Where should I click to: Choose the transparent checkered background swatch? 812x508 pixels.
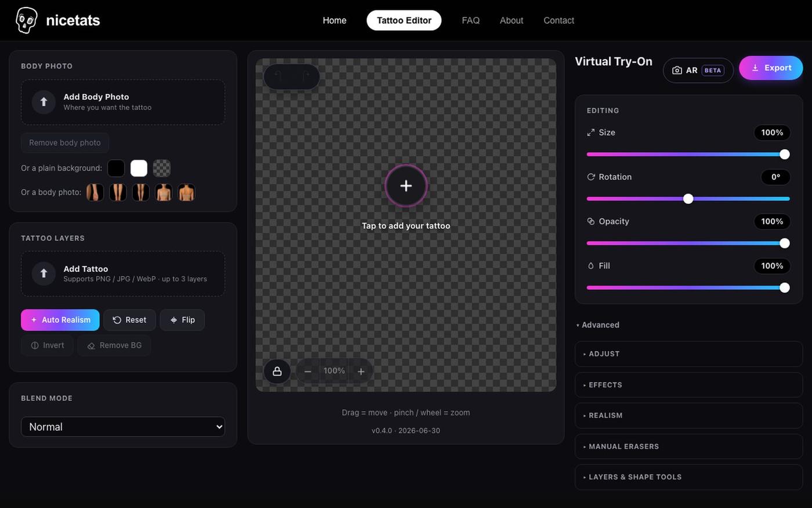pos(162,168)
